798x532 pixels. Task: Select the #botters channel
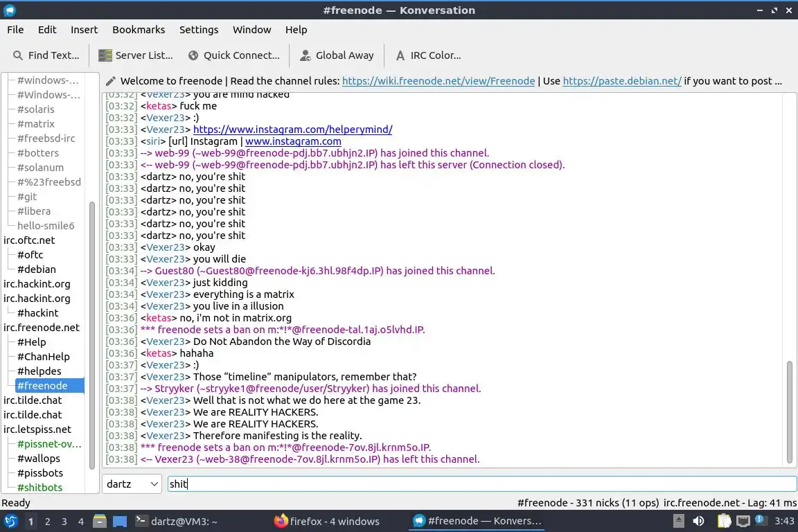(37, 152)
